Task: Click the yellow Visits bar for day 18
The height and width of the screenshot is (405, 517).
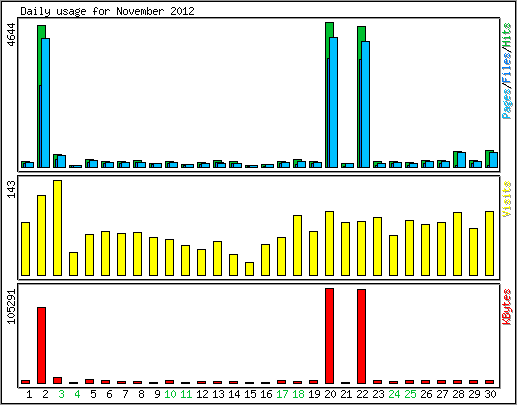Action: coord(297,245)
